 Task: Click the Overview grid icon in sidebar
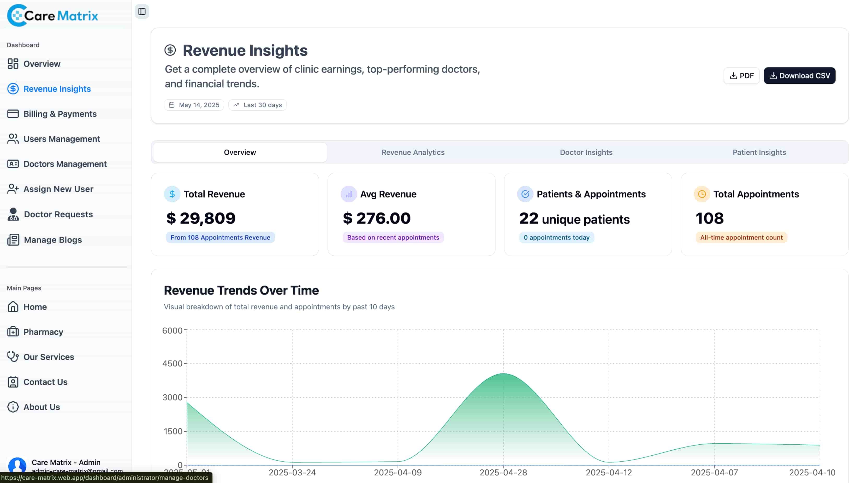click(x=13, y=64)
